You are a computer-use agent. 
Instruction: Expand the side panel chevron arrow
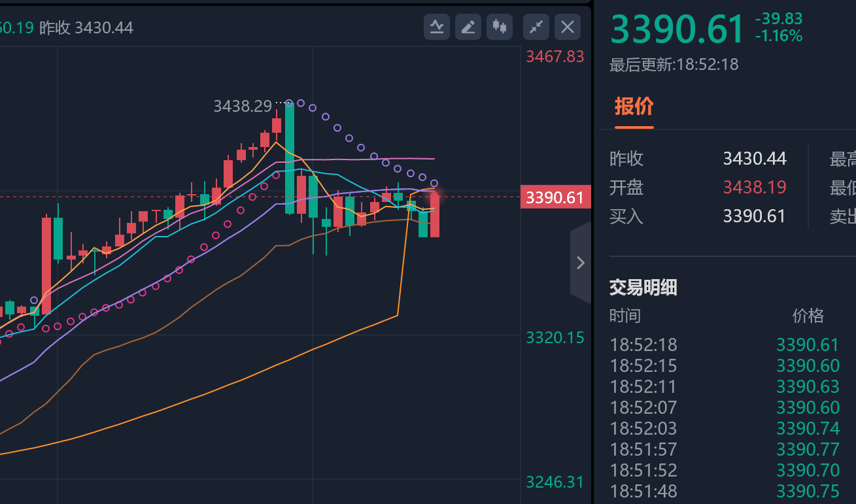coord(580,263)
